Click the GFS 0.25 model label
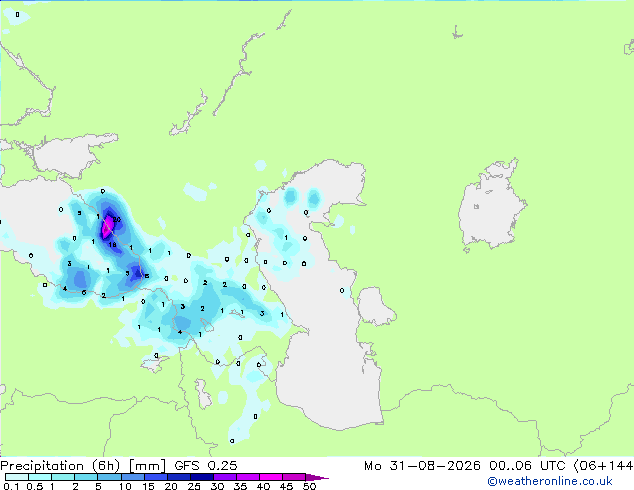 pyautogui.click(x=205, y=466)
